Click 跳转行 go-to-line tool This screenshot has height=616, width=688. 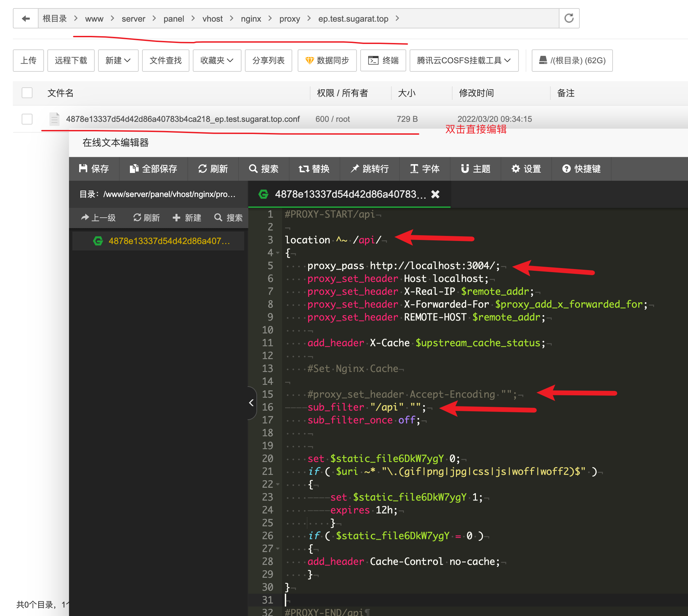tap(369, 169)
